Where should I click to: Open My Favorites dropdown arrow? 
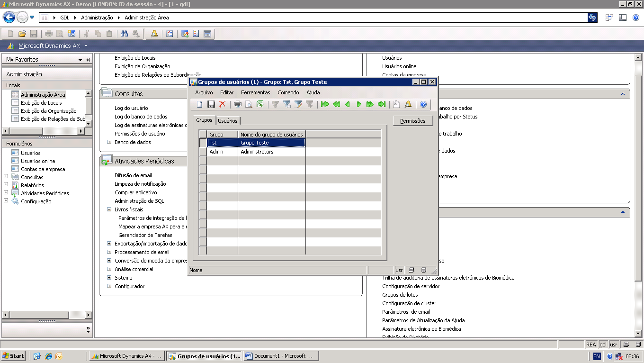point(80,60)
